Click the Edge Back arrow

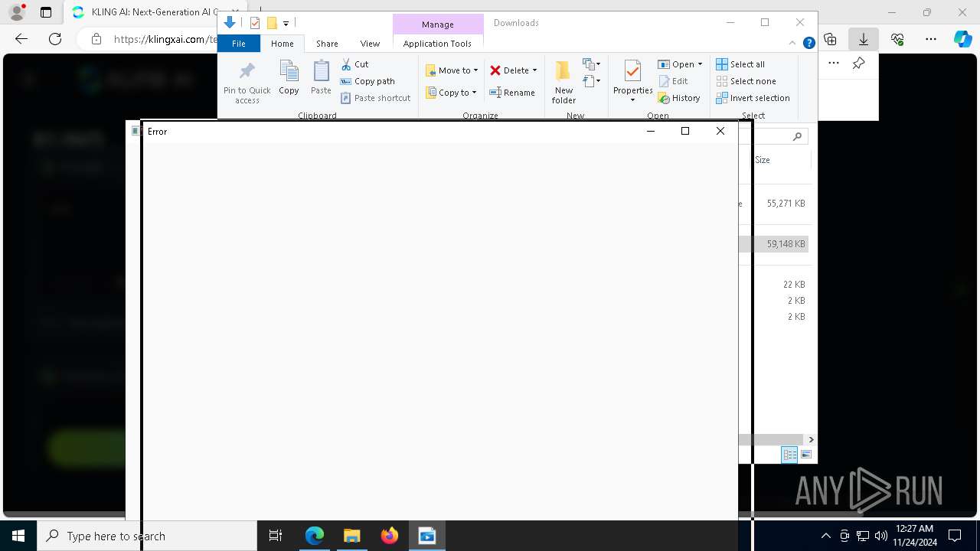coord(21,38)
